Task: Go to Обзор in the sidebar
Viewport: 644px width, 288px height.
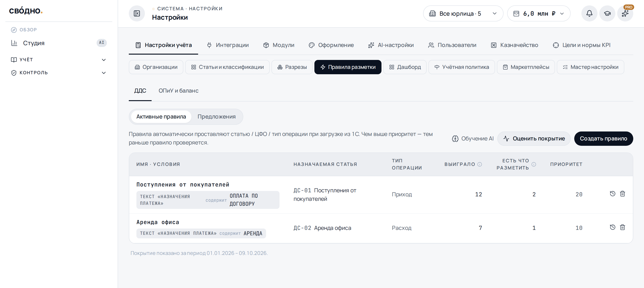Action: [x=24, y=30]
